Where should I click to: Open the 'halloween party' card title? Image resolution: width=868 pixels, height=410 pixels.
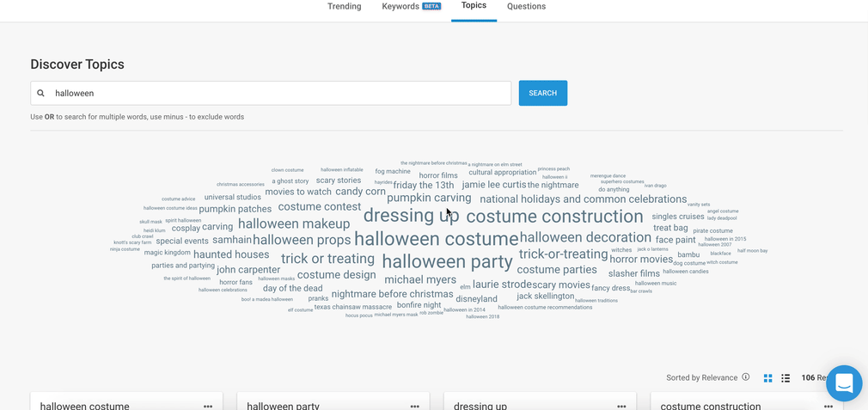283,406
